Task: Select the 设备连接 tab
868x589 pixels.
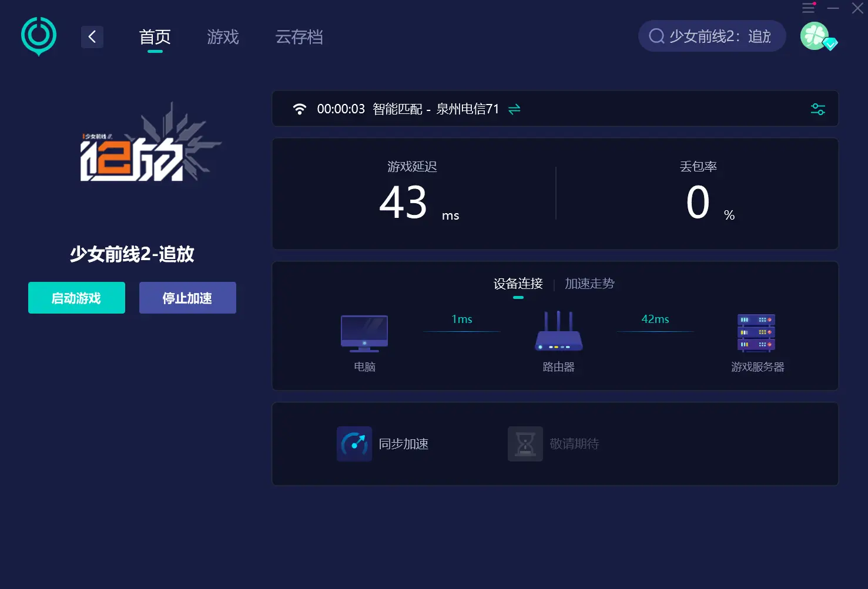Action: [x=518, y=284]
